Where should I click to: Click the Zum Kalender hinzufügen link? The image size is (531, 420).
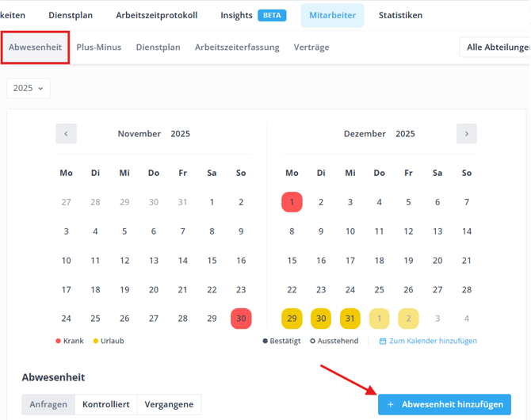click(x=433, y=342)
